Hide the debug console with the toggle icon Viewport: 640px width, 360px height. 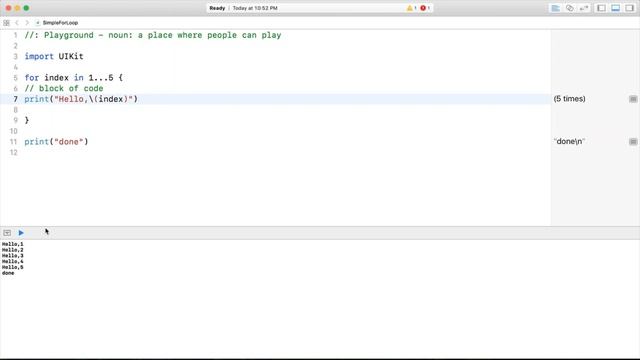click(7, 233)
